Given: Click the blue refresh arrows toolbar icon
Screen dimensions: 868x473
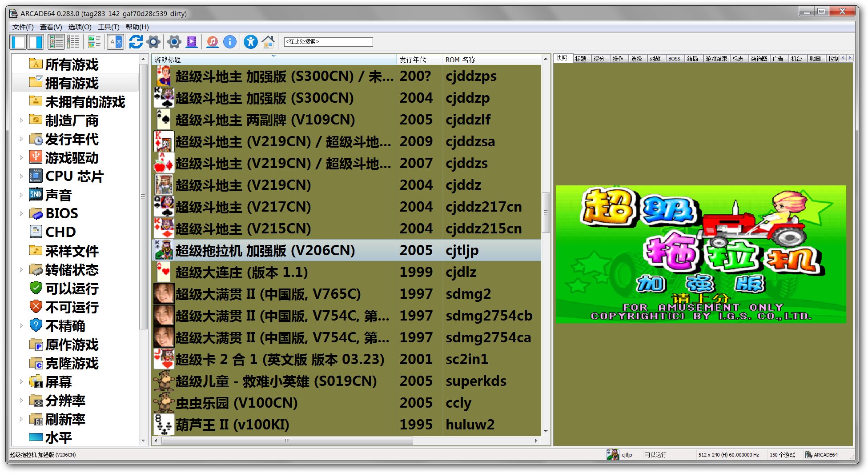Looking at the screenshot, I should pyautogui.click(x=136, y=42).
